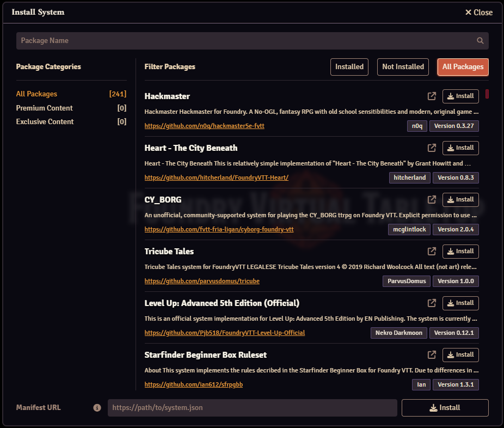Open external page icon for Starfinder Beginner Box Ruleset

coord(432,355)
